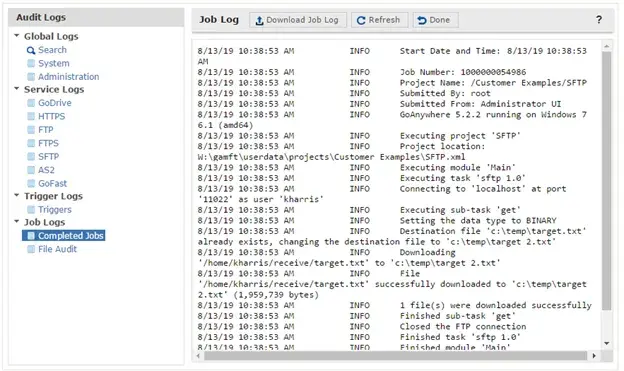Click the System log icon
The height and width of the screenshot is (371, 624).
tap(31, 63)
